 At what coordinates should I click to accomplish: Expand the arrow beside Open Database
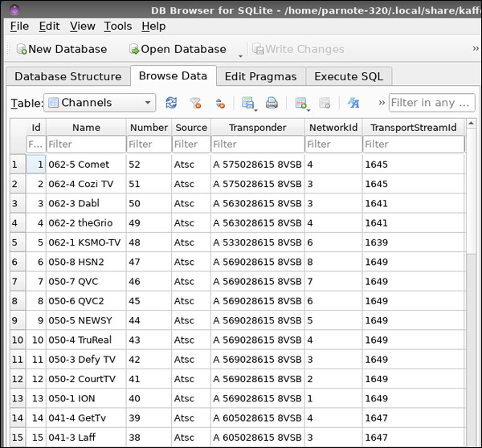[240, 55]
